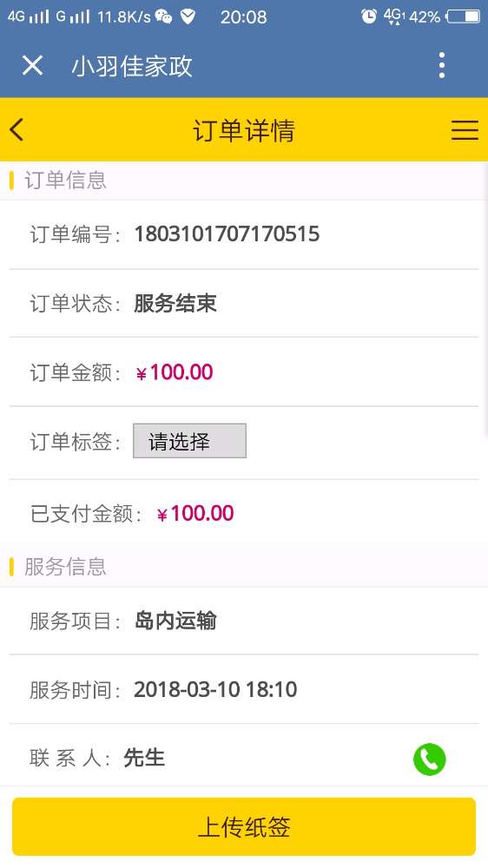488x868 pixels.
Task: Tap the 订单详情 page title
Action: click(x=244, y=131)
